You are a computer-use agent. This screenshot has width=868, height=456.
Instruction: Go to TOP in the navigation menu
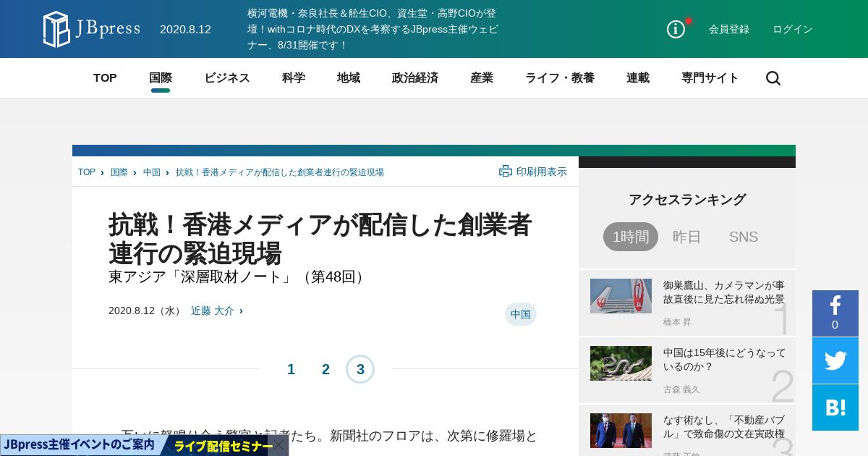pyautogui.click(x=105, y=78)
